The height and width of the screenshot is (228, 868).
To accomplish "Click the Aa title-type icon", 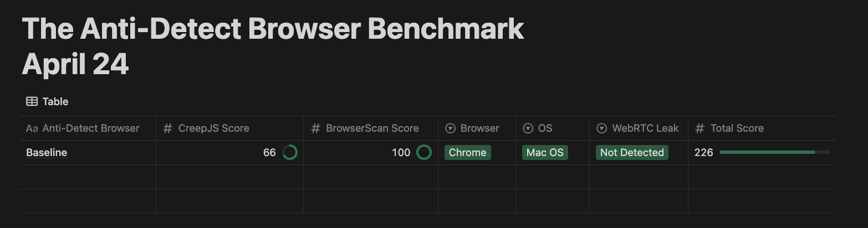I will [32, 128].
